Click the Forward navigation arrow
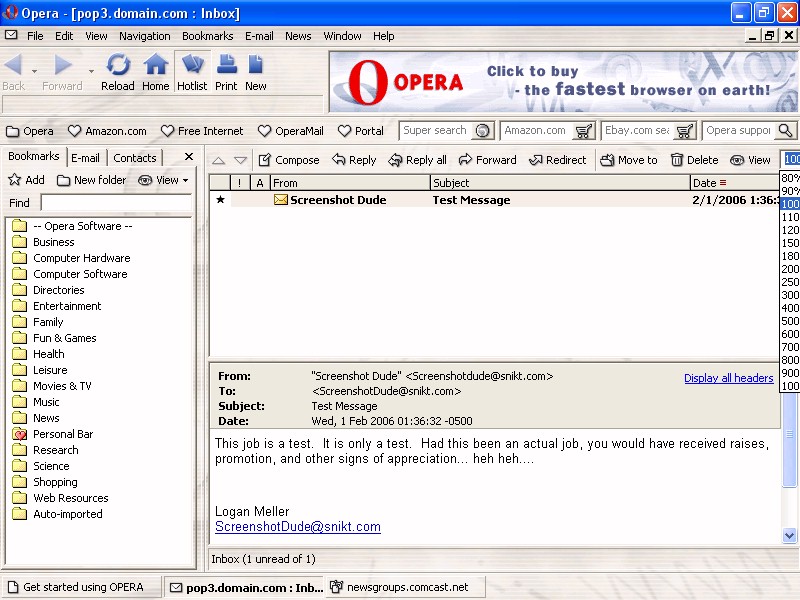The image size is (800, 600). tap(63, 65)
